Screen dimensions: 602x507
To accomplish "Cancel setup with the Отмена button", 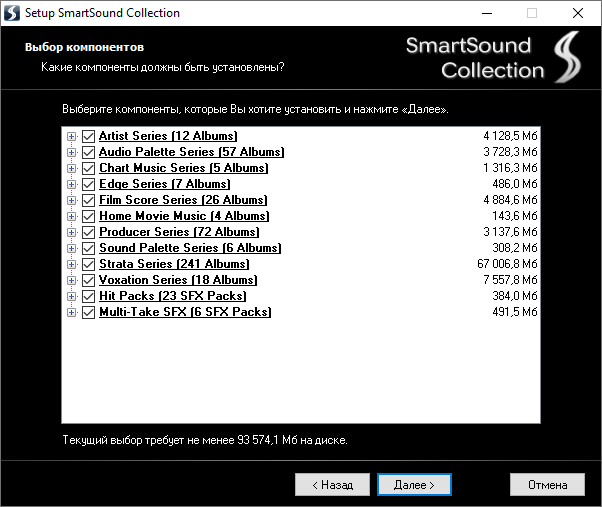I will 547,485.
